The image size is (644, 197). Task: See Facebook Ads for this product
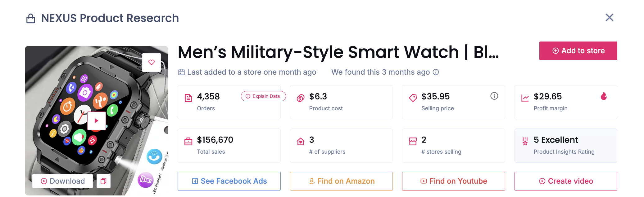point(229,181)
